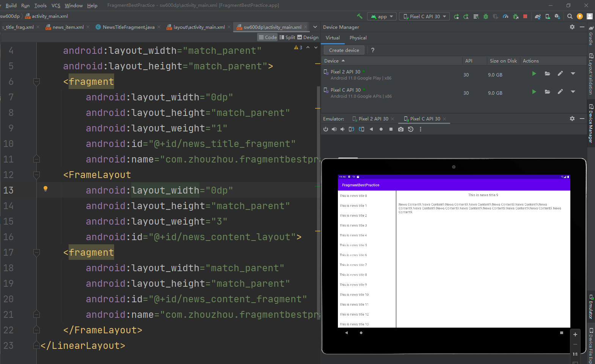Image resolution: width=595 pixels, height=364 pixels.
Task: Click the Device Manager help question mark
Action: 373,50
